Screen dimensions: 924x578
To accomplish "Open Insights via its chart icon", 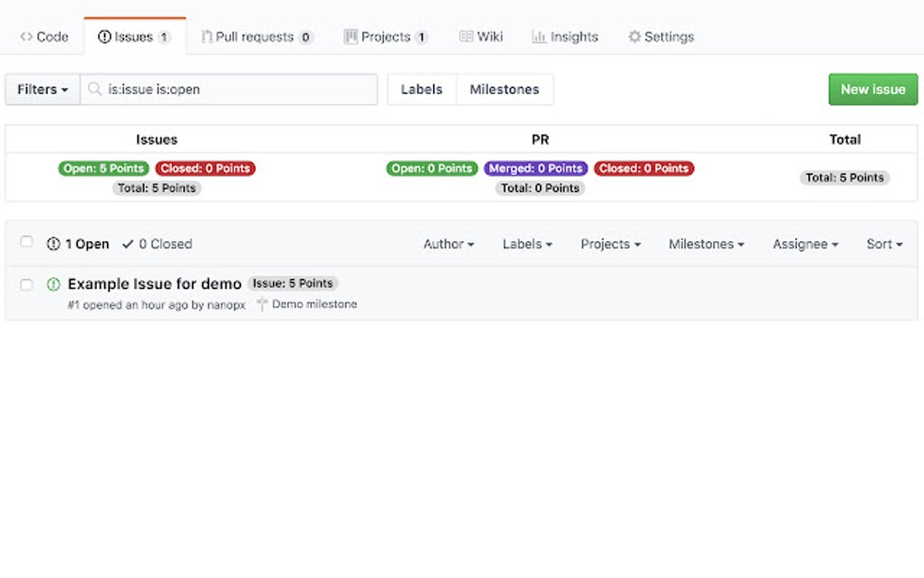I will click(541, 36).
